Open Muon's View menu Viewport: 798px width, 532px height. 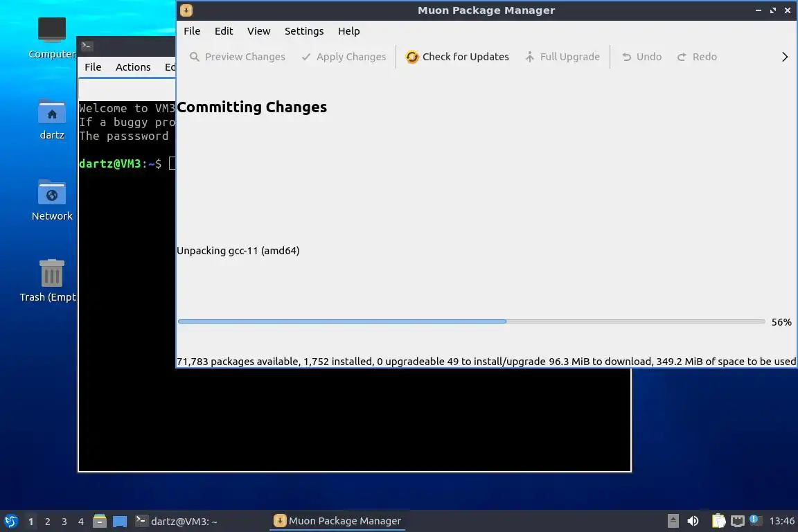[258, 31]
